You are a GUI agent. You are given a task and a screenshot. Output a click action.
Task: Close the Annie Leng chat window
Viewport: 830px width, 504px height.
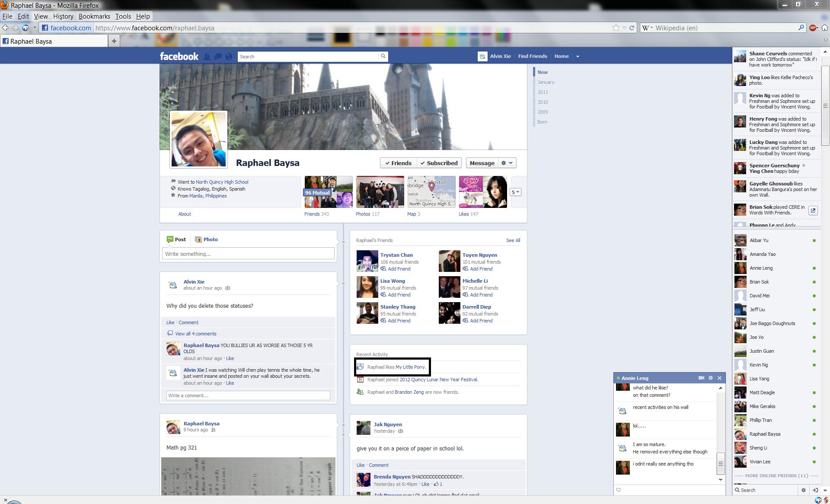click(x=719, y=378)
